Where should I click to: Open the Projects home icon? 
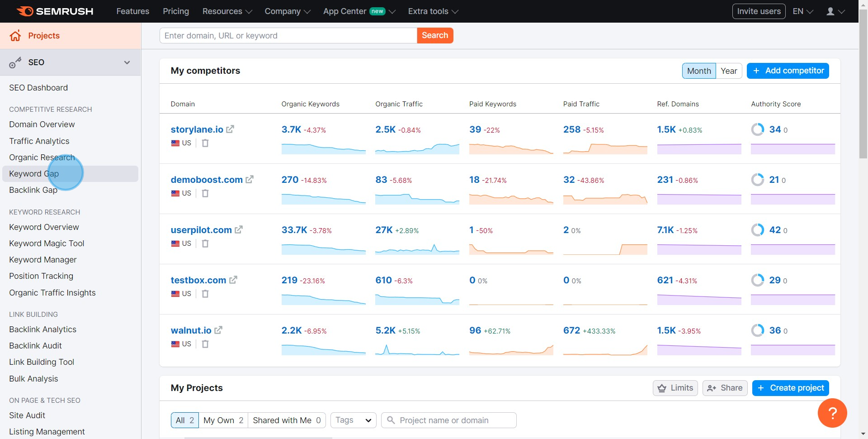[15, 36]
